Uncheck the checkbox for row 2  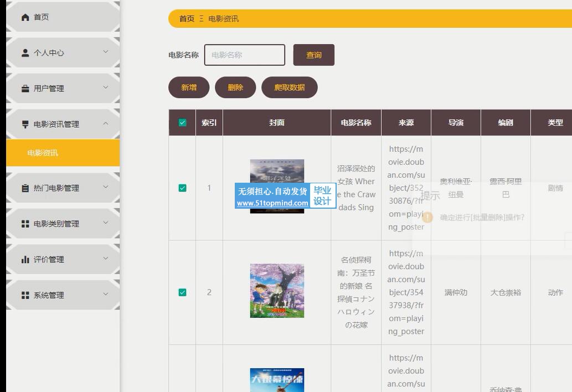[x=182, y=292]
